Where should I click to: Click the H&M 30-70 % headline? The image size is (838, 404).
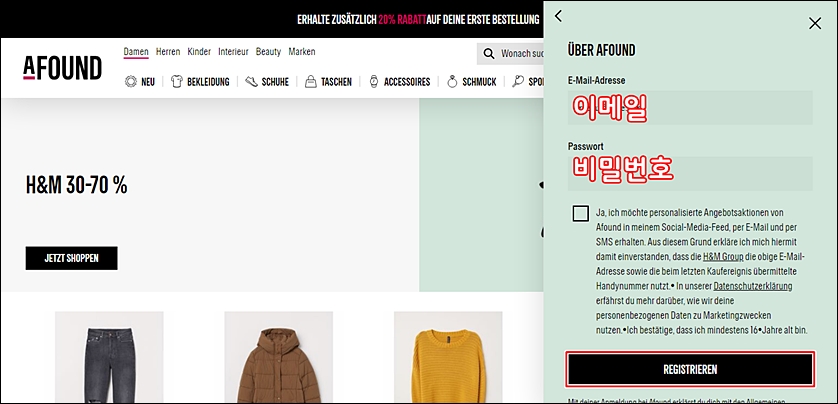coord(76,185)
